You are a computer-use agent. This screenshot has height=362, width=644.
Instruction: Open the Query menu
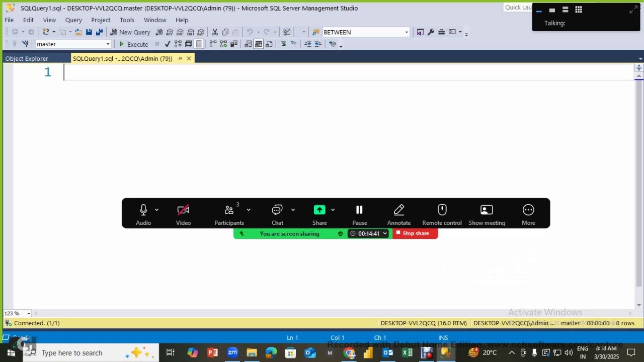coord(73,20)
